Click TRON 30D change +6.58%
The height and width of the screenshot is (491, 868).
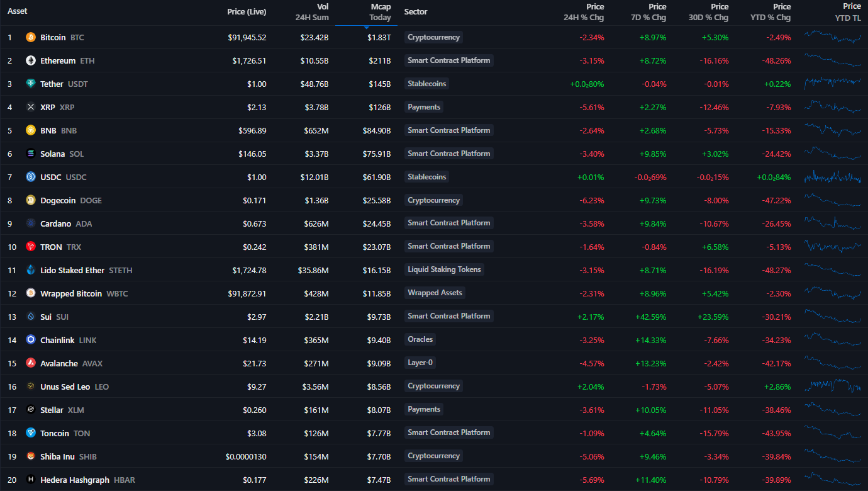[x=715, y=247]
